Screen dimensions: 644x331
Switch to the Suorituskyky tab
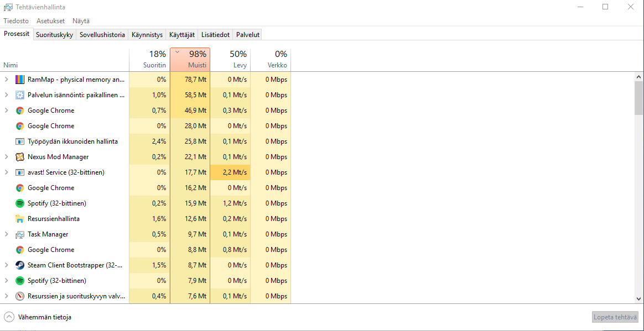(x=55, y=35)
